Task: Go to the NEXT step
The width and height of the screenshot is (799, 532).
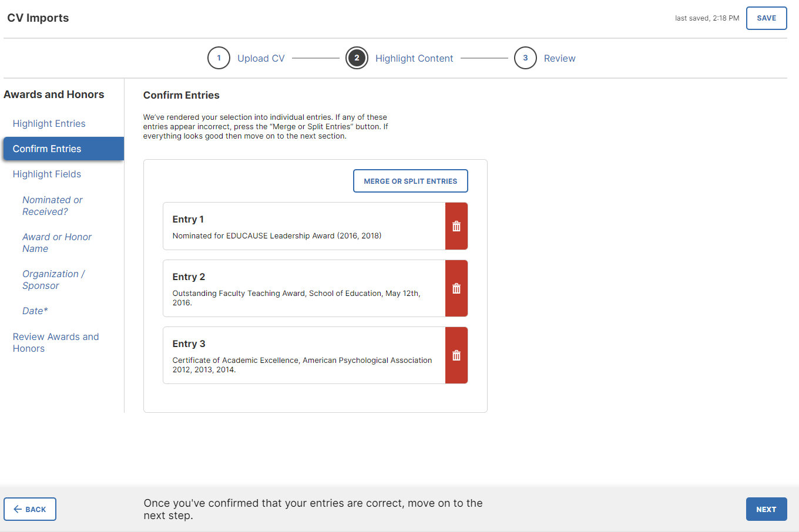Action: [766, 509]
